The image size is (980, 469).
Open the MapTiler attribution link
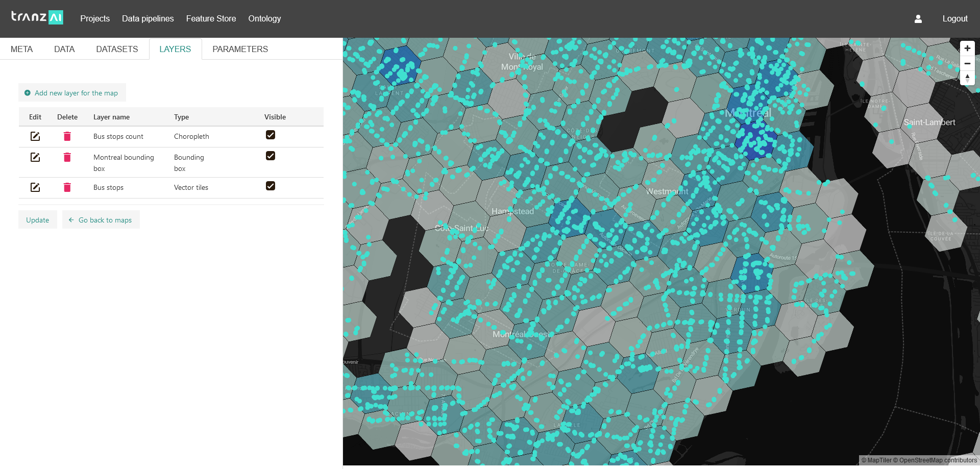point(876,460)
